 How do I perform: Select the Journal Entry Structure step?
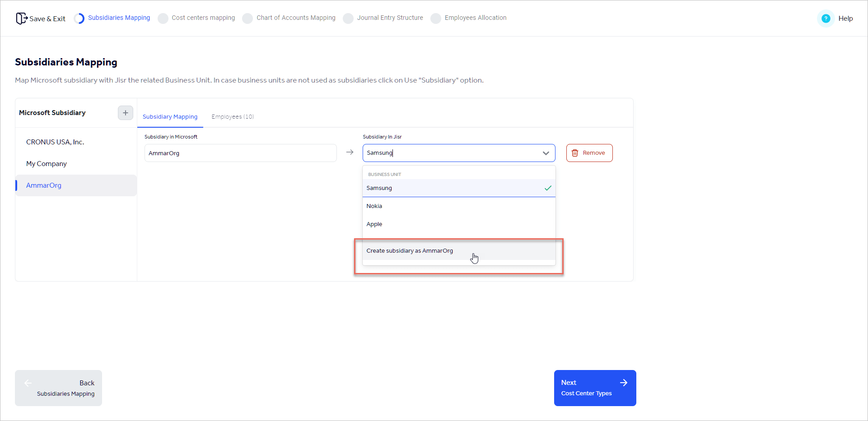pos(390,18)
